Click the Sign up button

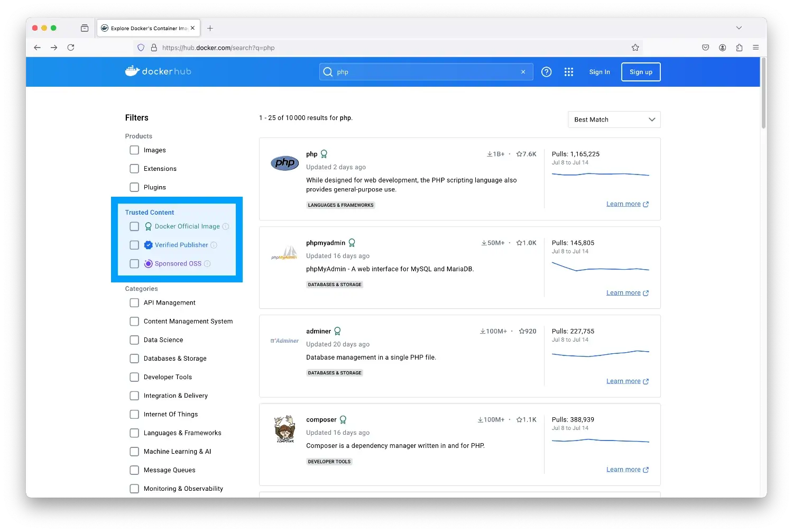[641, 72]
